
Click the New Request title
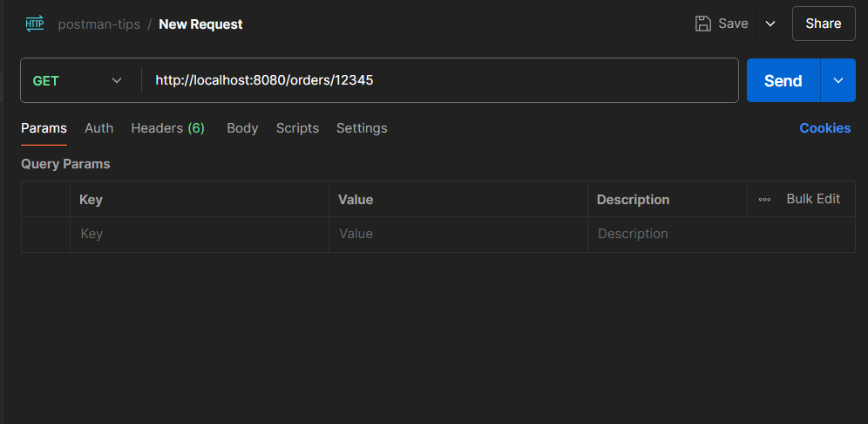coord(201,24)
